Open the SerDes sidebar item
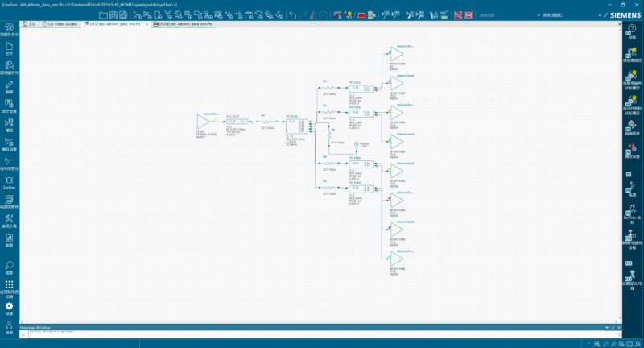Viewport: 644px width, 348px height. (9, 183)
